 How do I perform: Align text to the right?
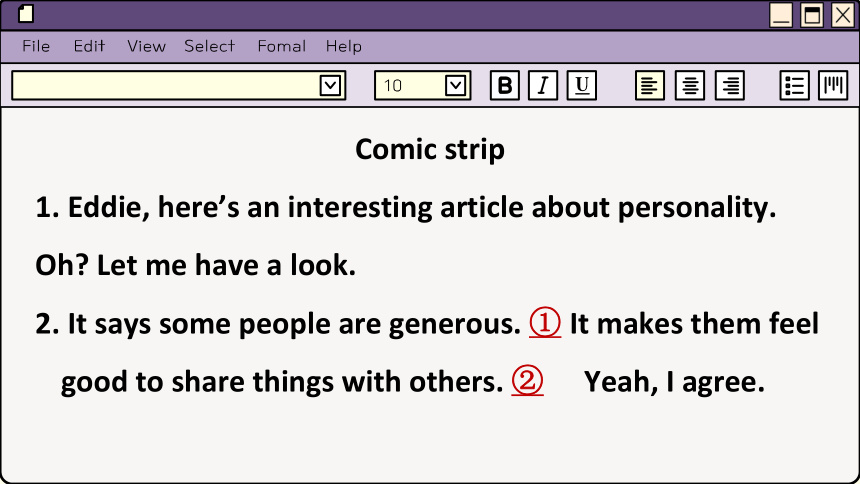(x=729, y=85)
